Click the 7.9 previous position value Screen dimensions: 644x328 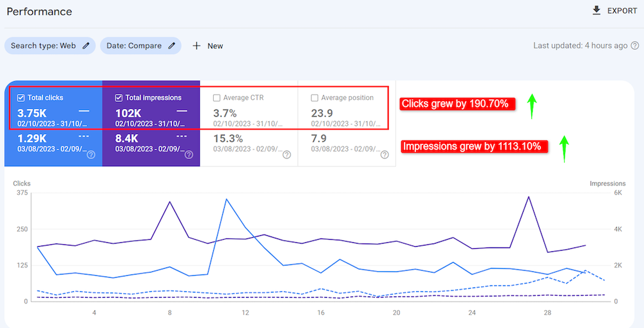tap(319, 139)
